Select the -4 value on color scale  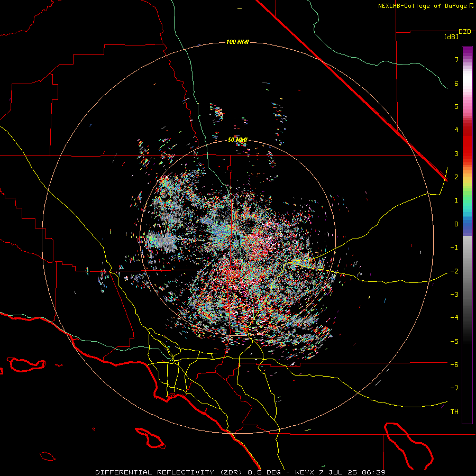(454, 317)
